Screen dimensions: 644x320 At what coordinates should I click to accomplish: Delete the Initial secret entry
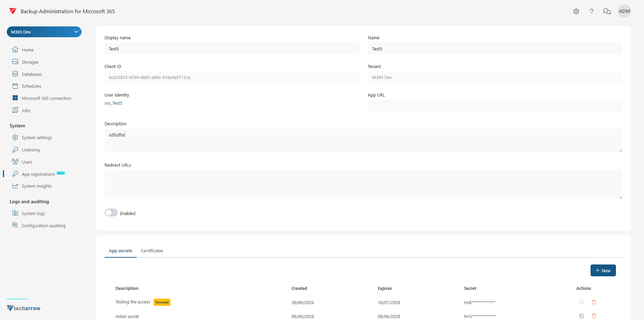click(x=594, y=316)
